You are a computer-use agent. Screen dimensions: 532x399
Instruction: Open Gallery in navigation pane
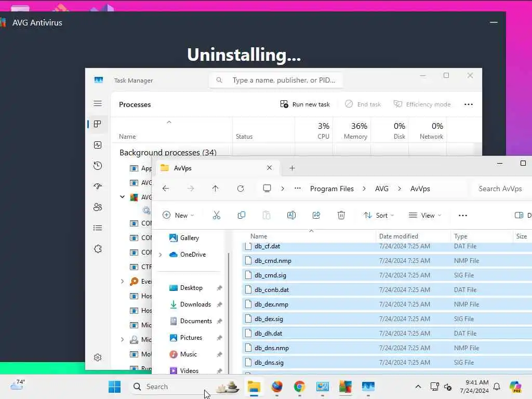click(184, 238)
